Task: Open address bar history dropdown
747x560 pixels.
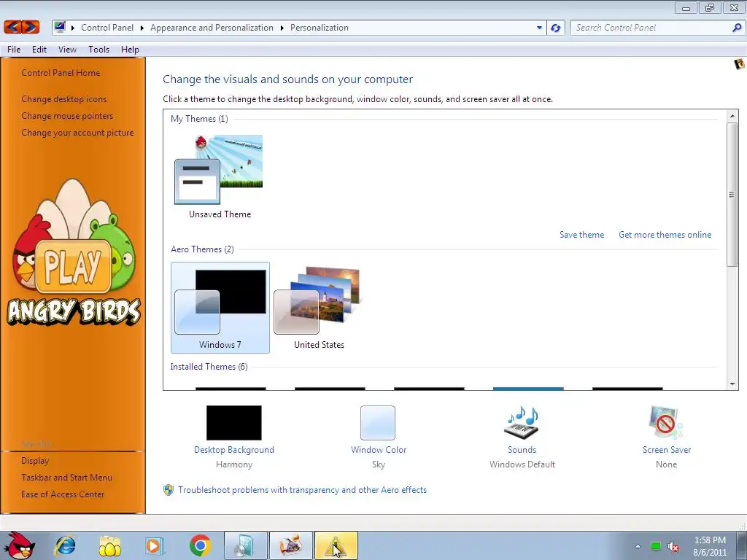Action: pyautogui.click(x=539, y=28)
